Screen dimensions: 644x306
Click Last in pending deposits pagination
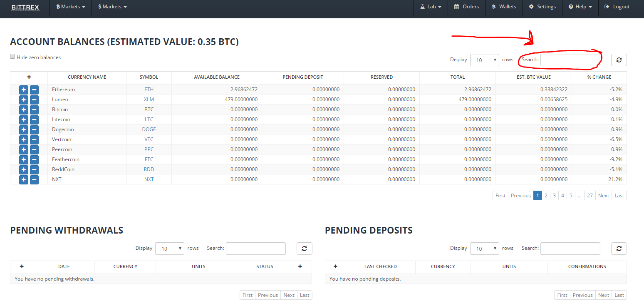(619, 295)
